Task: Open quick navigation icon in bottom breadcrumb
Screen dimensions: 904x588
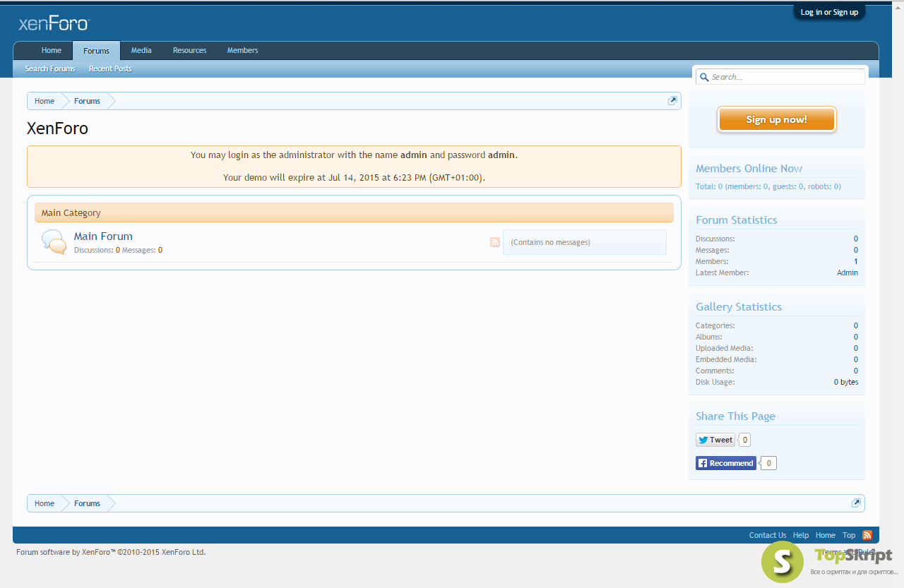Action: 856,503
